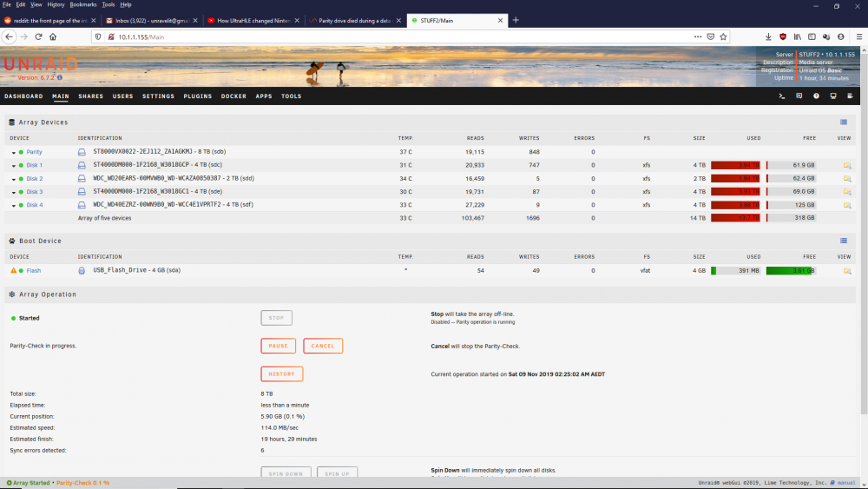
Task: Open the Flash device link
Action: click(34, 271)
